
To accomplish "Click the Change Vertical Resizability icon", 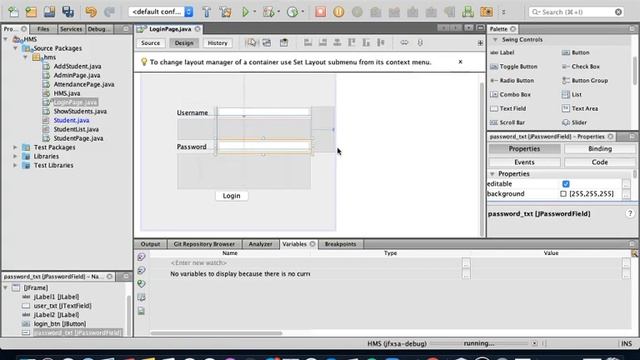I will point(420,42).
